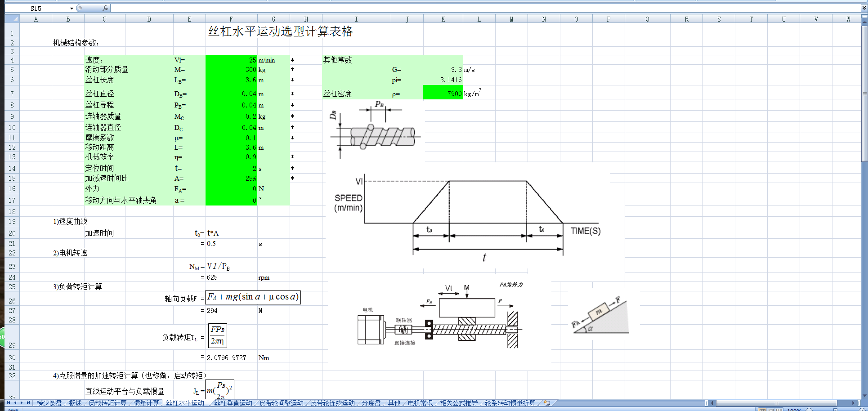Select row 15 header
The height and width of the screenshot is (411, 868).
pos(12,179)
